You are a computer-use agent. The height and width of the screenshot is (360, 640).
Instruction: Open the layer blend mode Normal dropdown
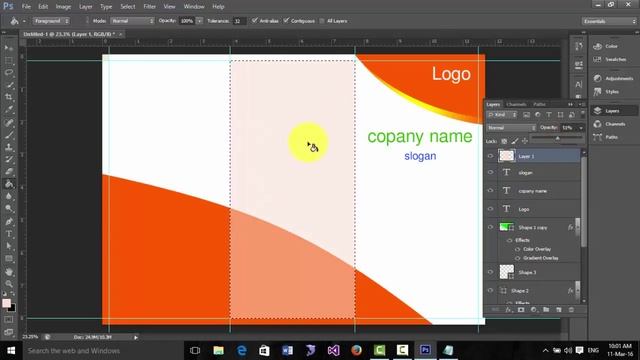coord(511,128)
